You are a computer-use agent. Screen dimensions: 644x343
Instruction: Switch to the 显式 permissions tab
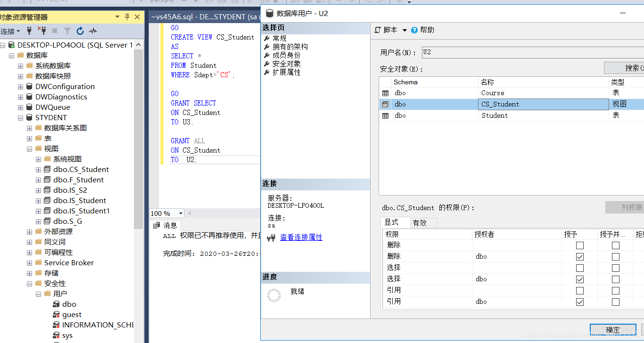395,222
